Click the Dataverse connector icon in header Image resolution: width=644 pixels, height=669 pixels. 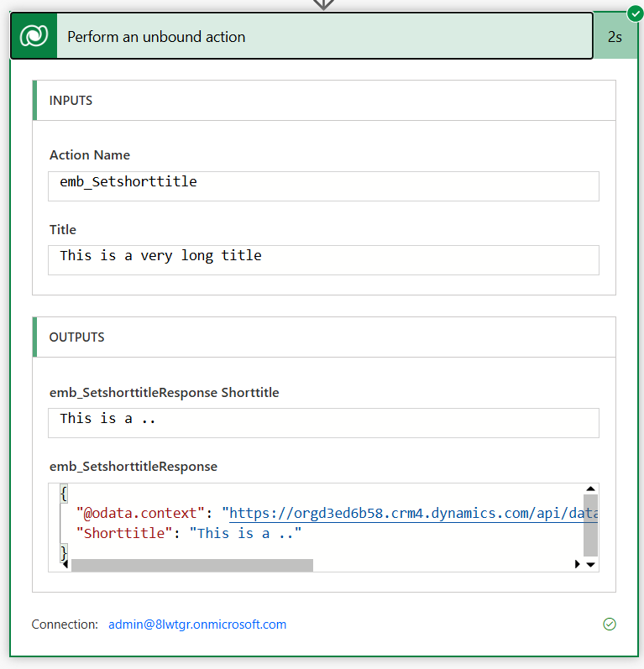[34, 37]
